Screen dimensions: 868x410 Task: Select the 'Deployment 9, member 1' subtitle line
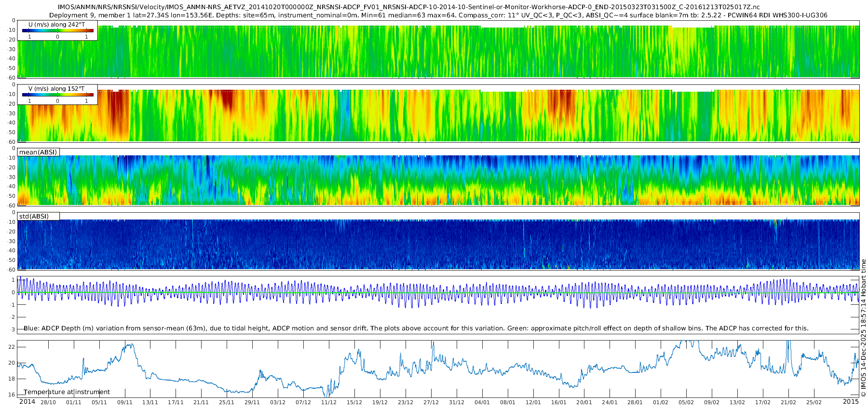[x=438, y=15]
